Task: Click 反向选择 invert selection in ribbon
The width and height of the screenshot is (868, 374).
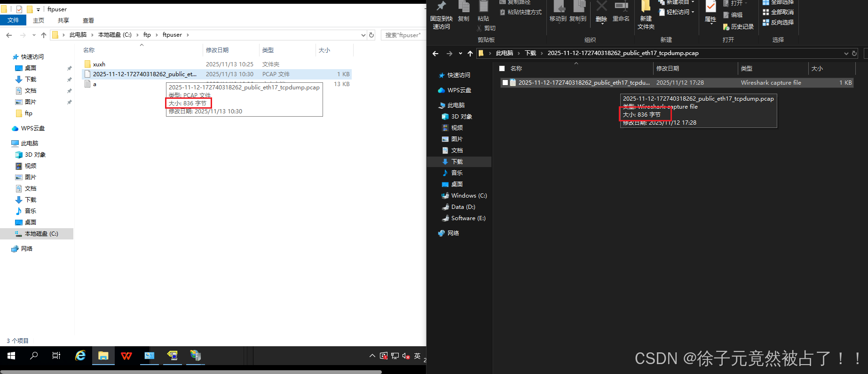Action: coord(778,22)
